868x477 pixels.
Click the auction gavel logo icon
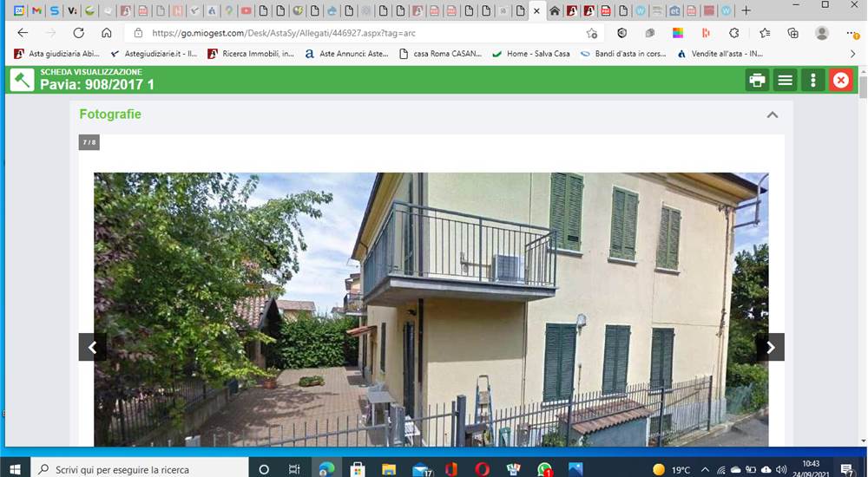coord(23,80)
